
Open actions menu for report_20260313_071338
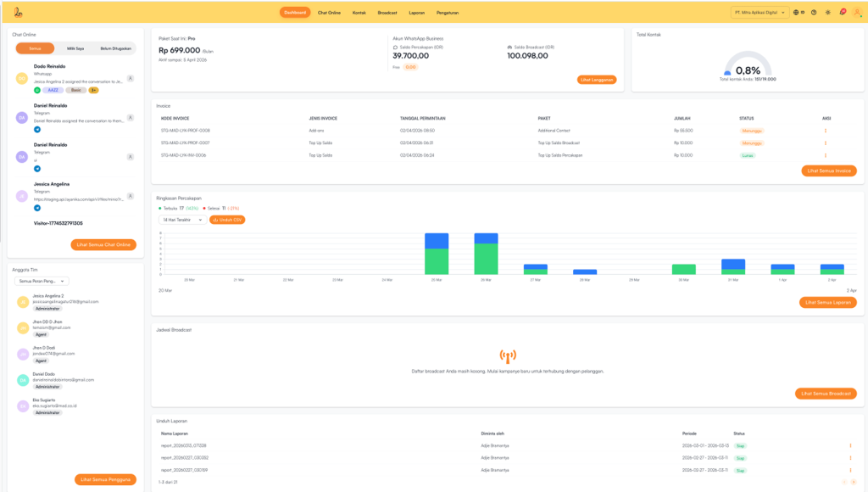click(x=850, y=445)
